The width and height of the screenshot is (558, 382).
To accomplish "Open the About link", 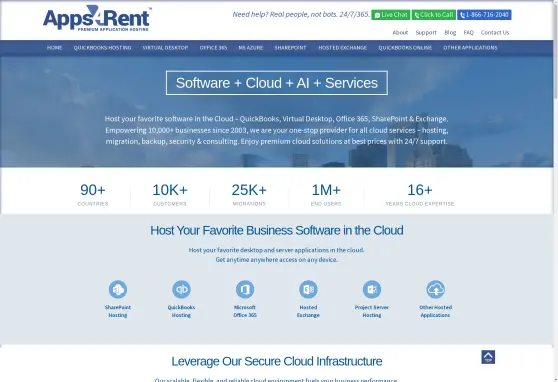I will click(400, 32).
